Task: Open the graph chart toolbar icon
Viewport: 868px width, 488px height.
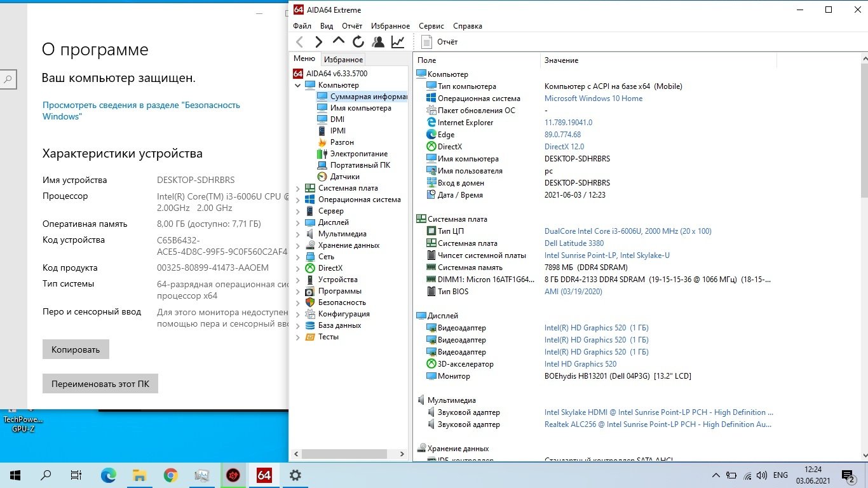Action: pyautogui.click(x=398, y=42)
